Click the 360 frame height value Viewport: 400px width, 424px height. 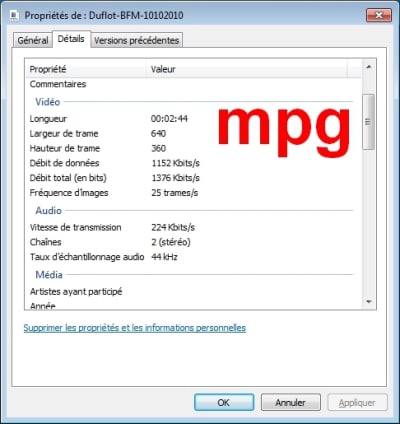[159, 148]
